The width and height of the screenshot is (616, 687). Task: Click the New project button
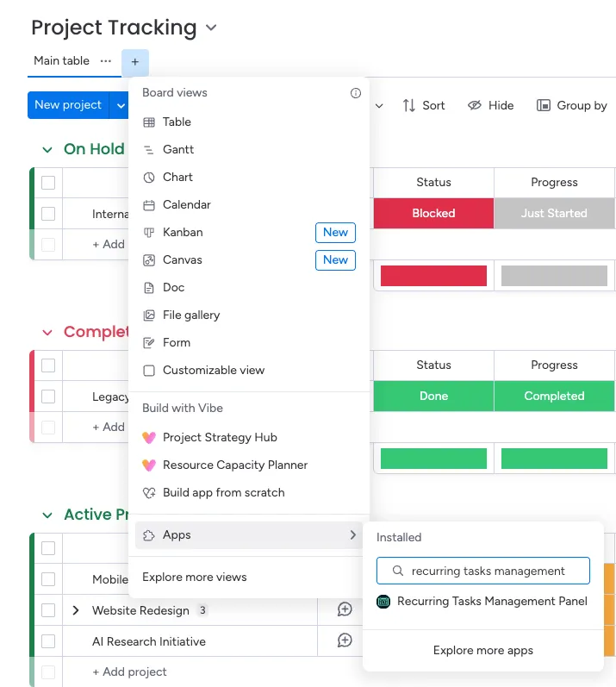(x=68, y=105)
